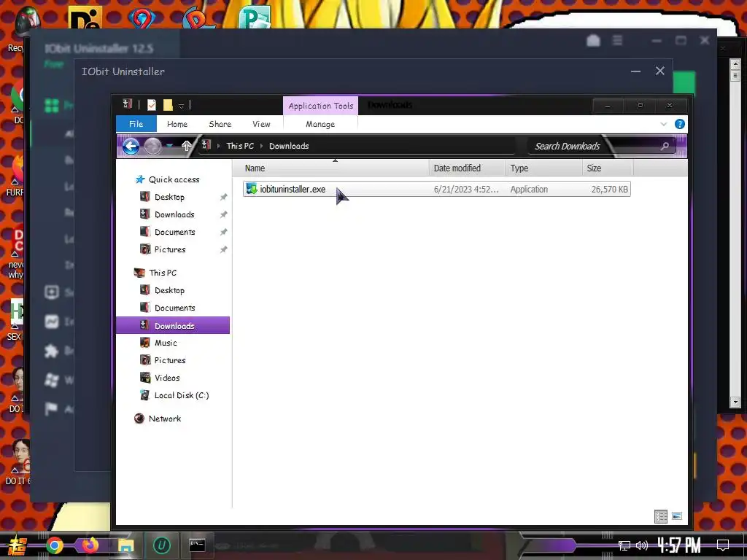Open Local Disk (C:) in navigation pane
The image size is (747, 560).
[182, 395]
